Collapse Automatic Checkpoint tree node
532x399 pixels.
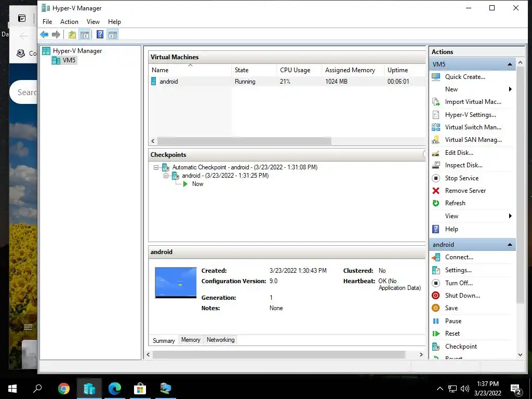[156, 167]
